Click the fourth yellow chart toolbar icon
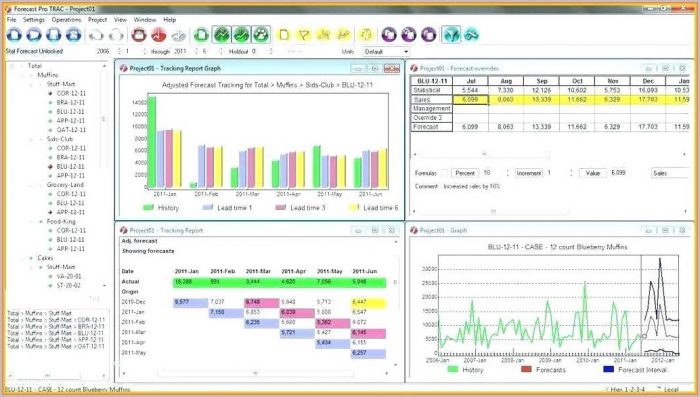 pyautogui.click(x=343, y=34)
